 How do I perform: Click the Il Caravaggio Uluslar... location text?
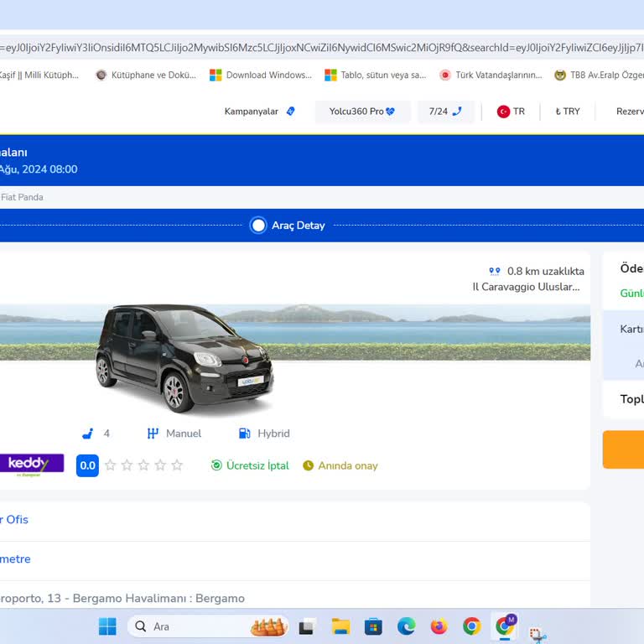[526, 287]
